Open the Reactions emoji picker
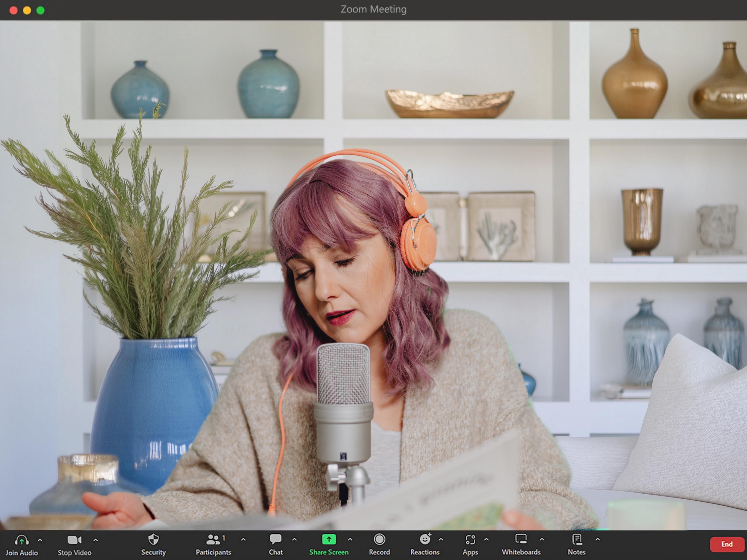Image resolution: width=747 pixels, height=560 pixels. pos(425,545)
